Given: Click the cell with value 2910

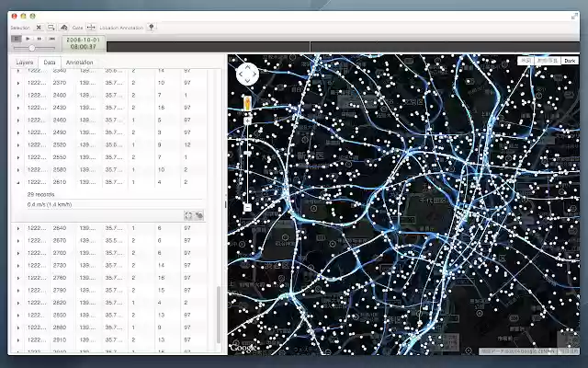Looking at the screenshot, I should (x=60, y=339).
